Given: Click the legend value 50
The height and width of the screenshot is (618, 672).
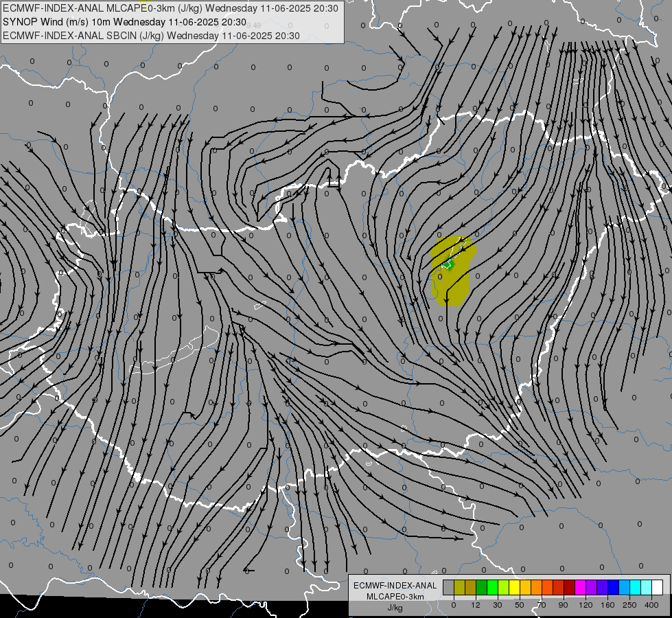Looking at the screenshot, I should (x=520, y=605).
